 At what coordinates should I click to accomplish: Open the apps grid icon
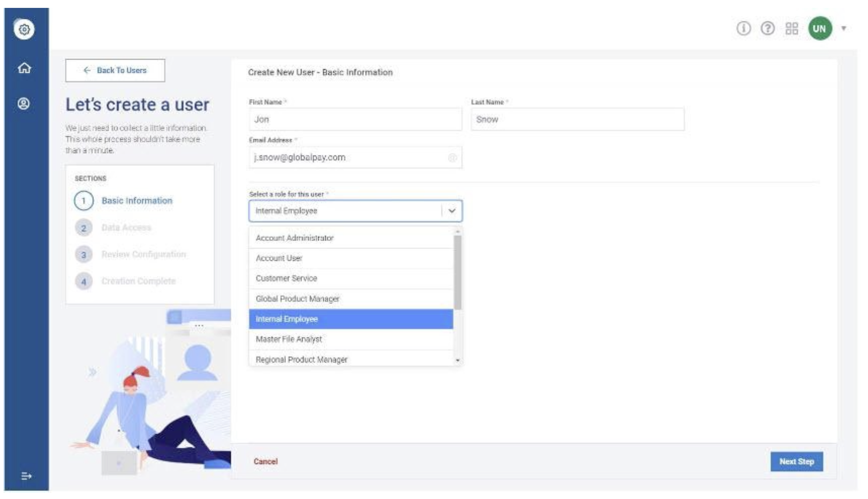coord(792,29)
